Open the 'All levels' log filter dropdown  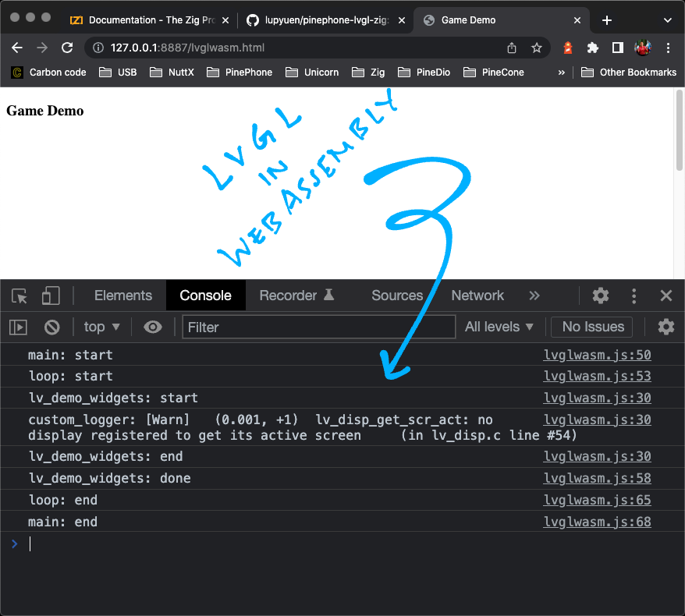pyautogui.click(x=499, y=327)
